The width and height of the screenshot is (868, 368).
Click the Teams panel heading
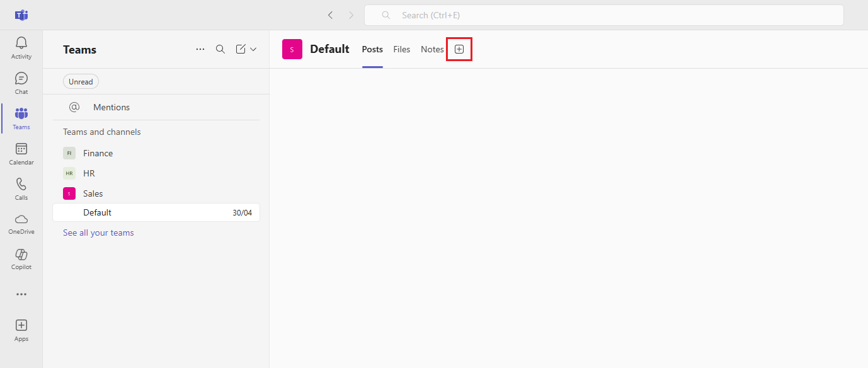coord(79,50)
